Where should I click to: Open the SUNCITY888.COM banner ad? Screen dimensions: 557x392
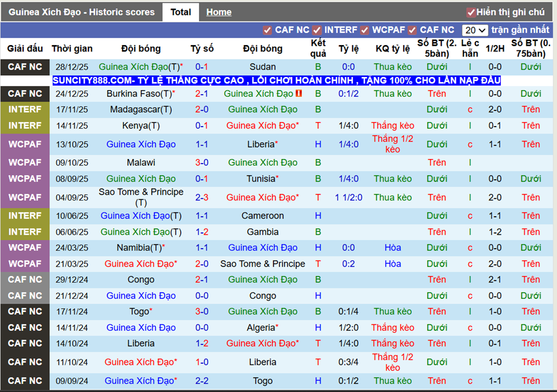pyautogui.click(x=276, y=80)
